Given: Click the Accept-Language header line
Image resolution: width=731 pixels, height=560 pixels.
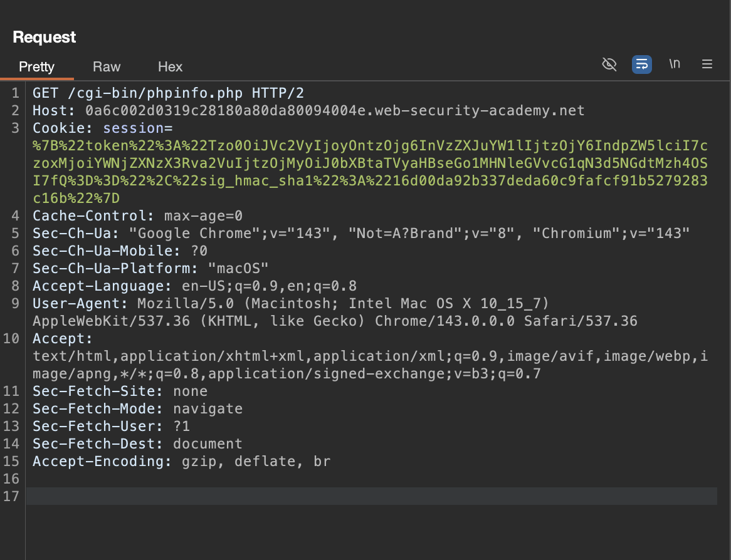Looking at the screenshot, I should 194,286.
